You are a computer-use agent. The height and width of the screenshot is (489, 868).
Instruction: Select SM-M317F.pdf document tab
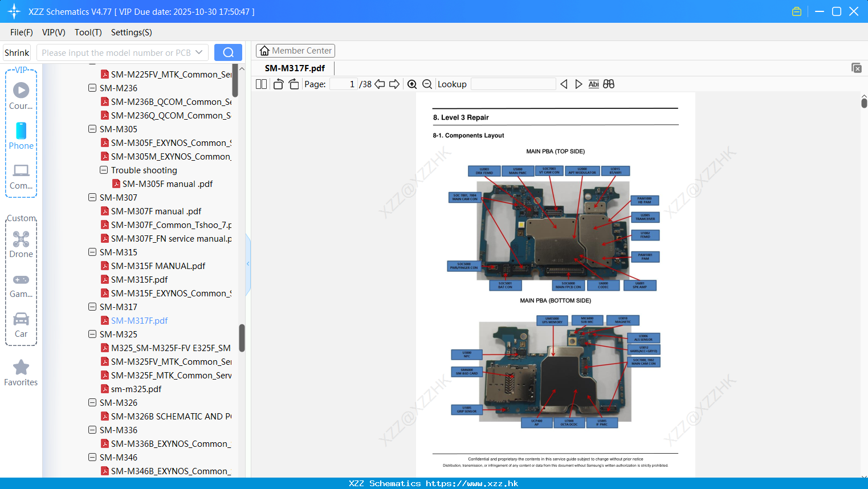pyautogui.click(x=295, y=68)
